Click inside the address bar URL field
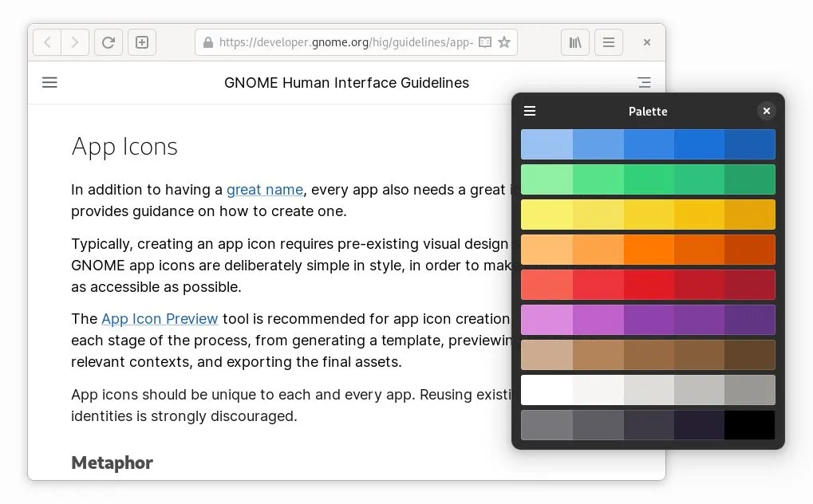This screenshot has height=504, width=813. point(343,42)
